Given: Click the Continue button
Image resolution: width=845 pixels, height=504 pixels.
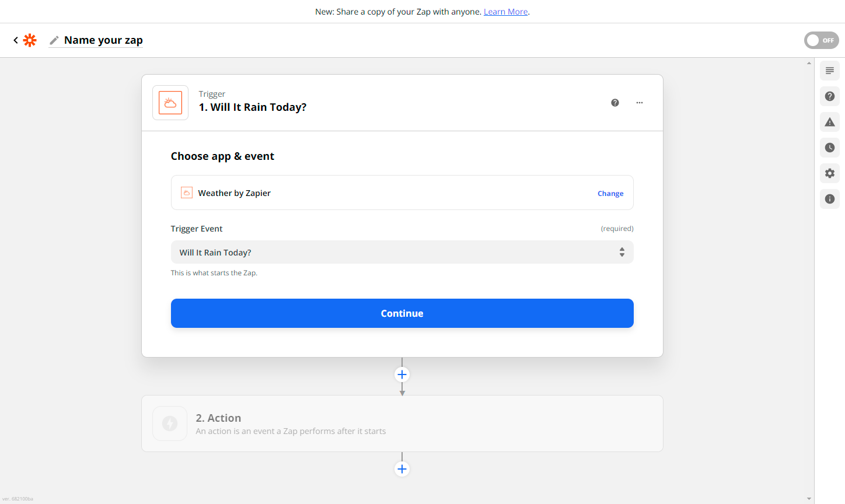Looking at the screenshot, I should 401,313.
